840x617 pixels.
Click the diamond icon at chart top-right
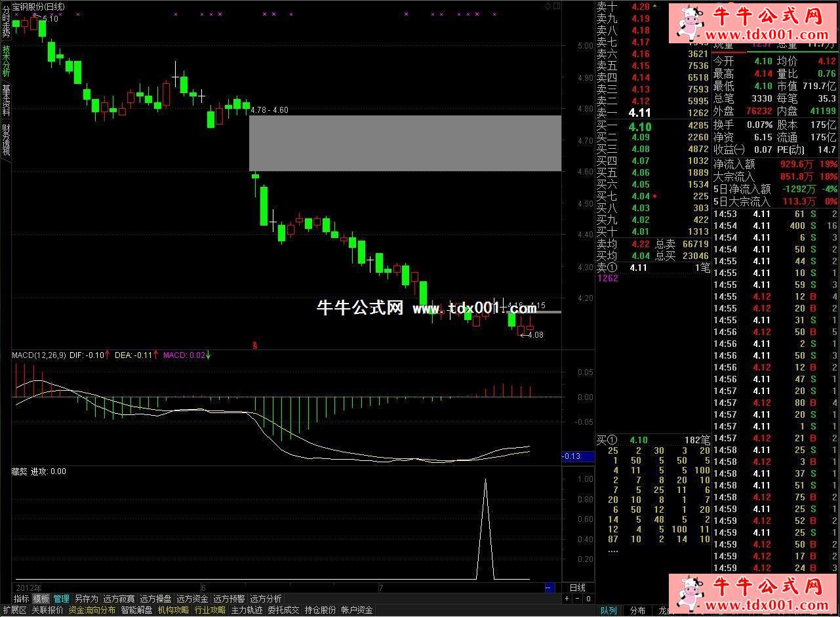(x=548, y=6)
